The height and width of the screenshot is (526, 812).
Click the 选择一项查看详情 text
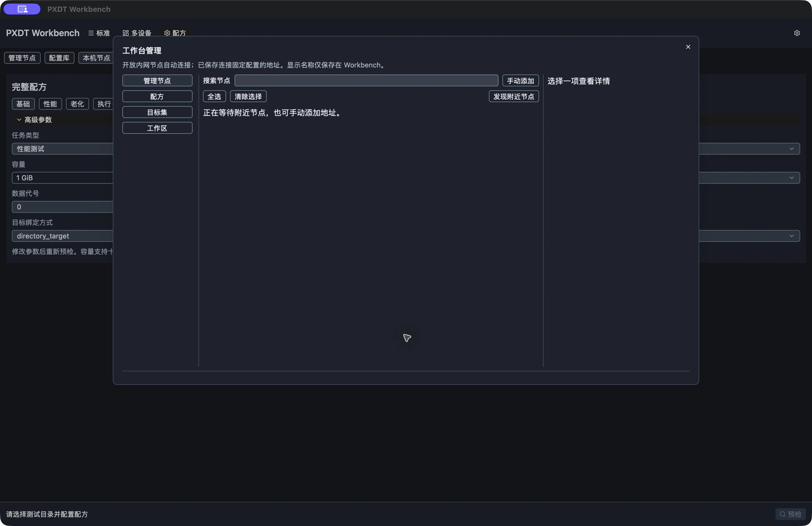(x=579, y=81)
